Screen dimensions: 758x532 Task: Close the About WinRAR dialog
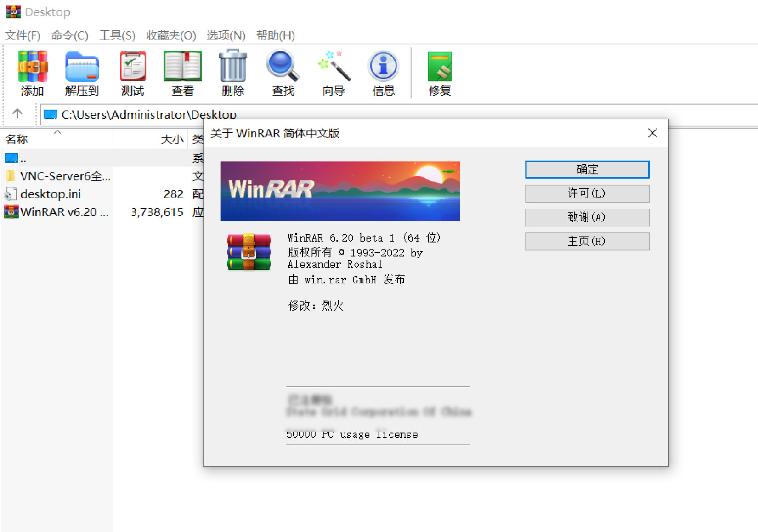[652, 133]
